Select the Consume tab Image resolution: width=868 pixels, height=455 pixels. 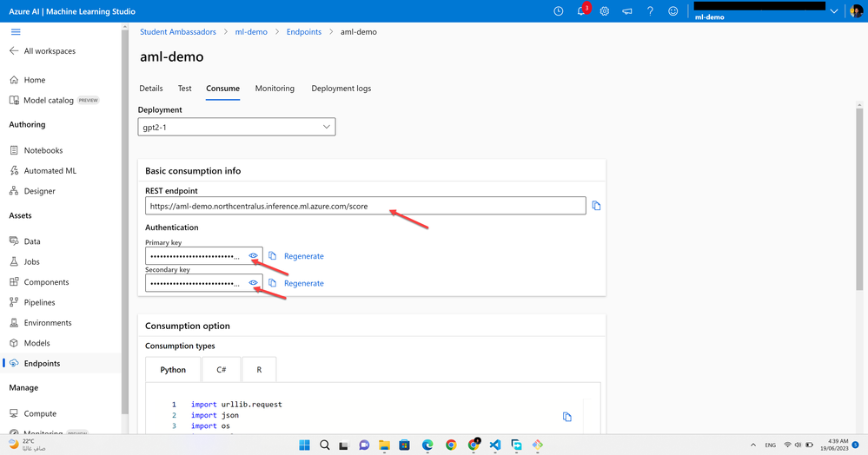[222, 89]
